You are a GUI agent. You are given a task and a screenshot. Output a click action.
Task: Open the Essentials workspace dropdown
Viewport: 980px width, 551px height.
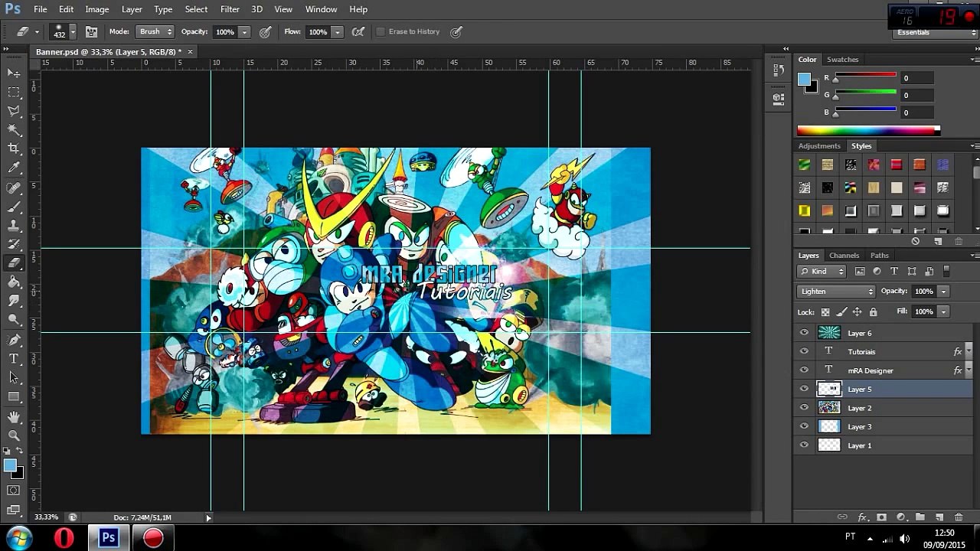[935, 33]
